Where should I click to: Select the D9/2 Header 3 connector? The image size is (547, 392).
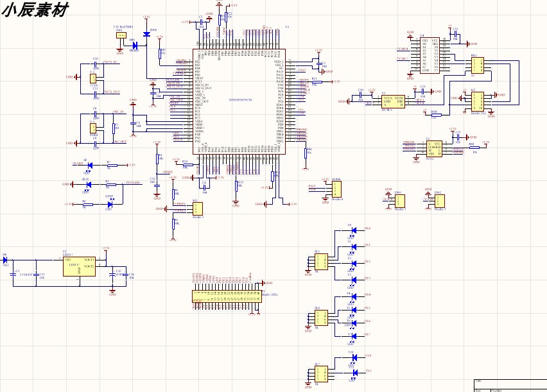tap(440, 201)
